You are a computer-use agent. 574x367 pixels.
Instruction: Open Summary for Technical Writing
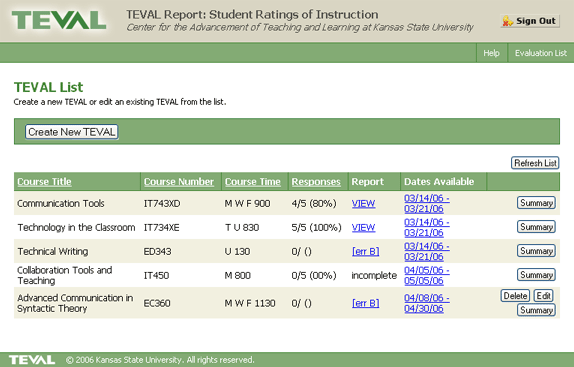click(x=536, y=251)
